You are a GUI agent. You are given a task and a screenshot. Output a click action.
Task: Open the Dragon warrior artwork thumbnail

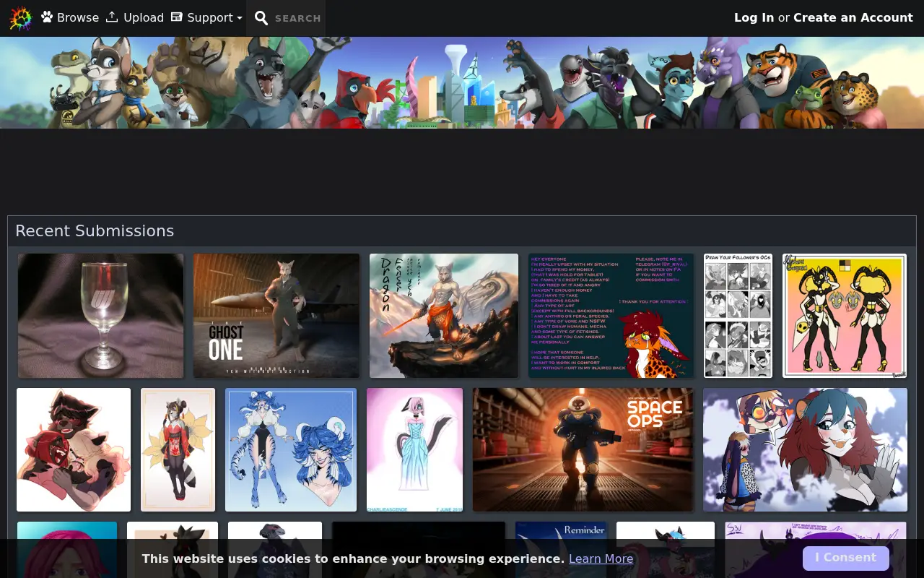click(x=444, y=315)
